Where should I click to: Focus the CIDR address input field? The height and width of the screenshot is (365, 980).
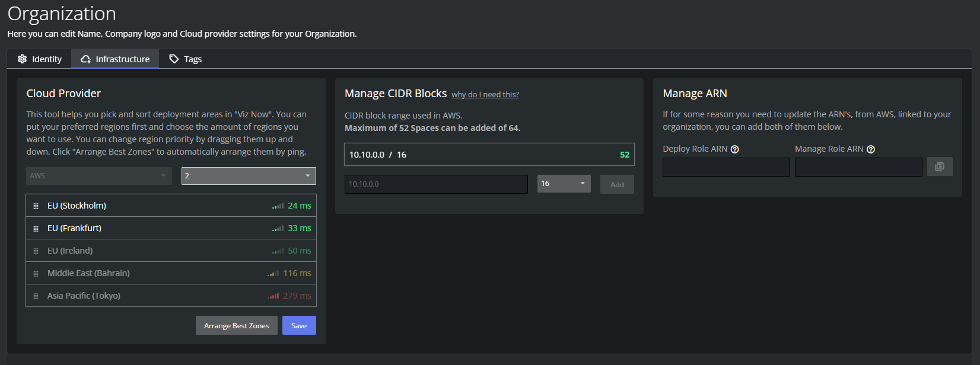click(436, 184)
